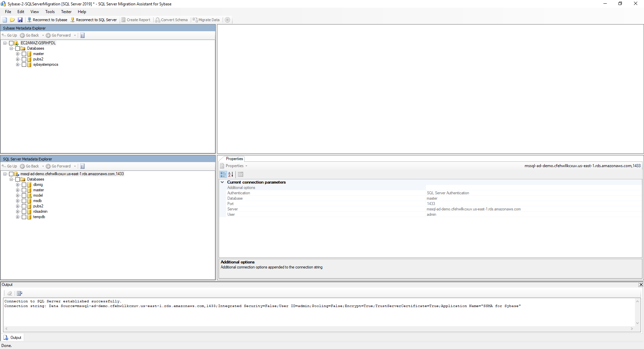Expand the Sybase pubs2 database node
Viewport: 644px width, 349px height.
point(17,59)
